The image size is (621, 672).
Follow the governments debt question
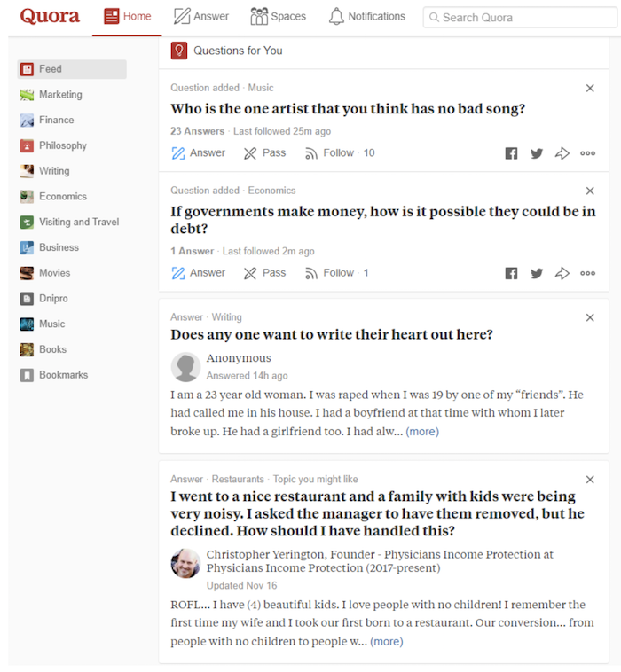(336, 273)
